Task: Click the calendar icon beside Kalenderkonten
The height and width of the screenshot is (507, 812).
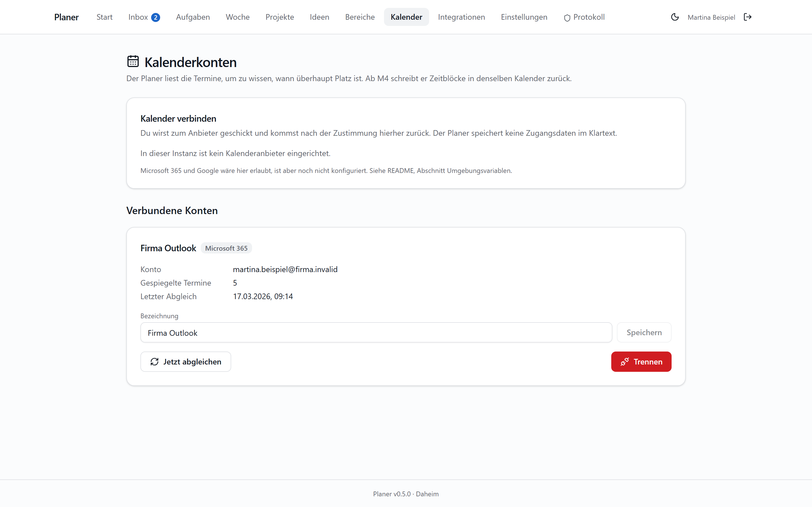Action: 133,62
